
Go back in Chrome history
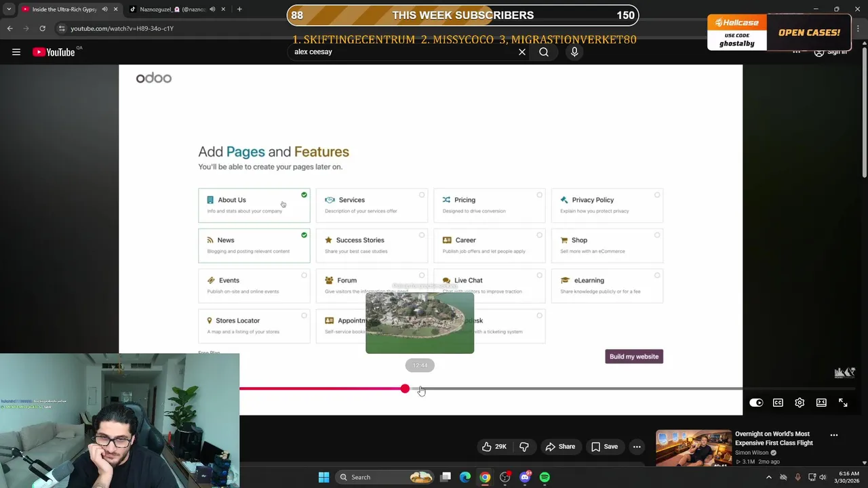pyautogui.click(x=9, y=28)
